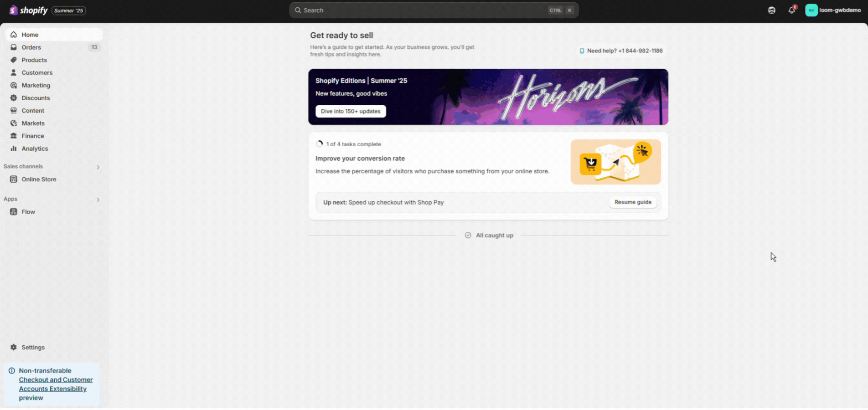The width and height of the screenshot is (868, 410).
Task: Click the info icon beside Non-transferable
Action: coord(12,371)
